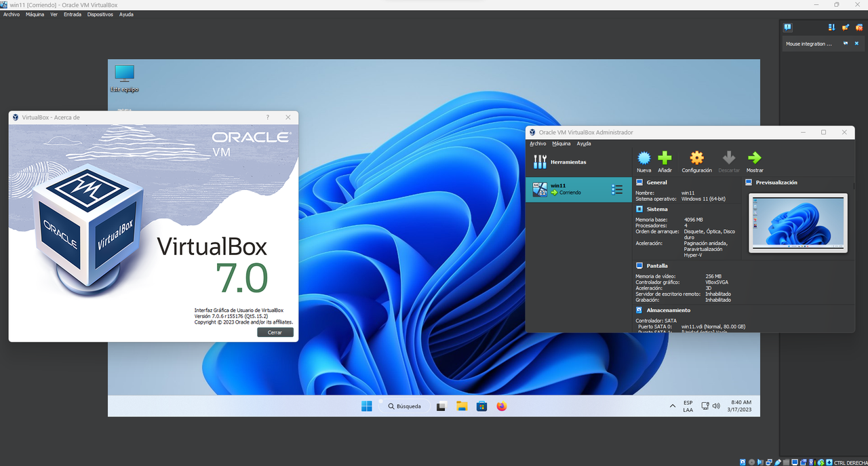Click the display status bar icon
Image resolution: width=868 pixels, height=466 pixels.
[x=795, y=462]
